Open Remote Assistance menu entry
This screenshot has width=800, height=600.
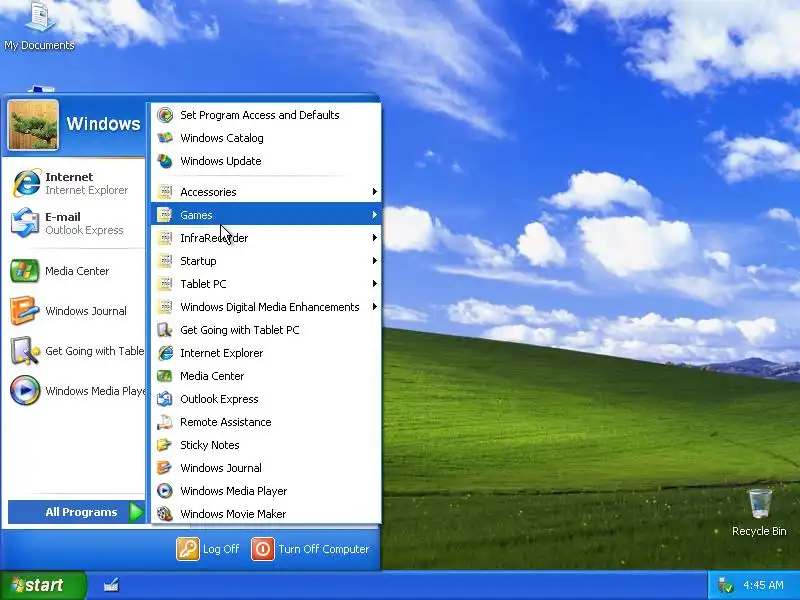(x=266, y=422)
